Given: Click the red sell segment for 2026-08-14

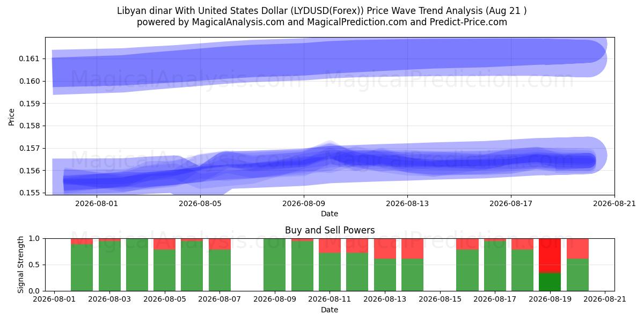Looking at the screenshot, I should point(412,248).
